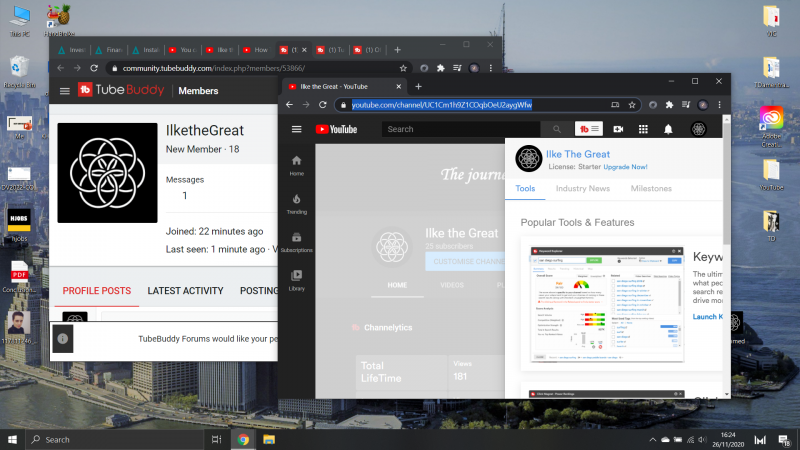Click the Upgrade Now! link
800x450 pixels.
click(x=617, y=166)
